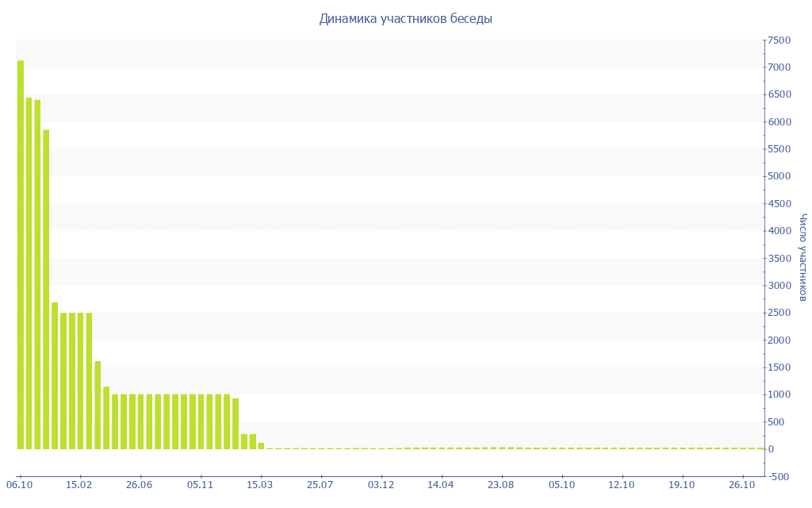Click the -500 value on y-axis
The image size is (812, 508).
(x=779, y=476)
